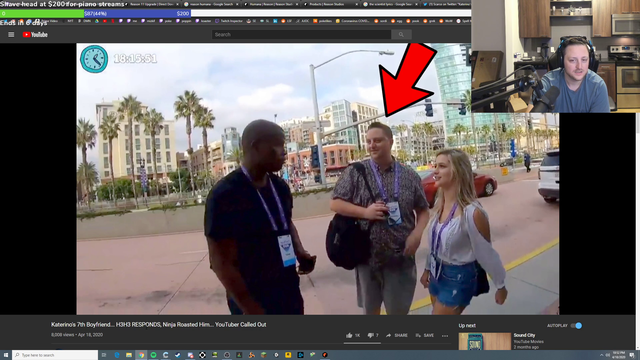Switch to the Products Reason Studios tab
640x360 pixels.
click(330, 4)
